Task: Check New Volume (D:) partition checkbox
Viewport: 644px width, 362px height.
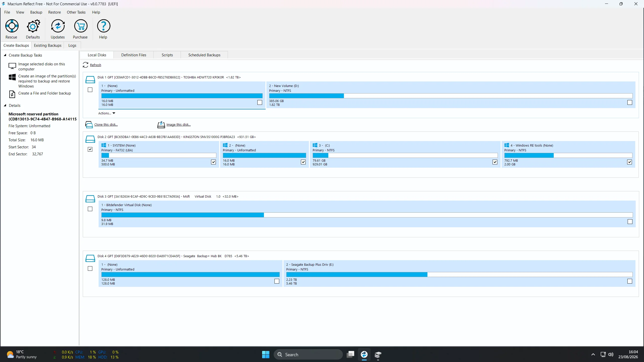Action: pyautogui.click(x=630, y=102)
